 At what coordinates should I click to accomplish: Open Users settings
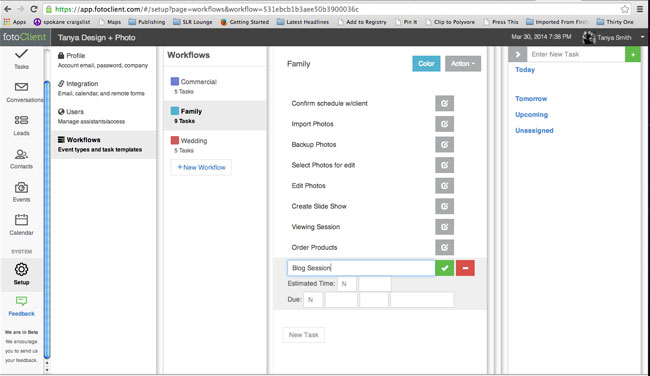pyautogui.click(x=103, y=116)
